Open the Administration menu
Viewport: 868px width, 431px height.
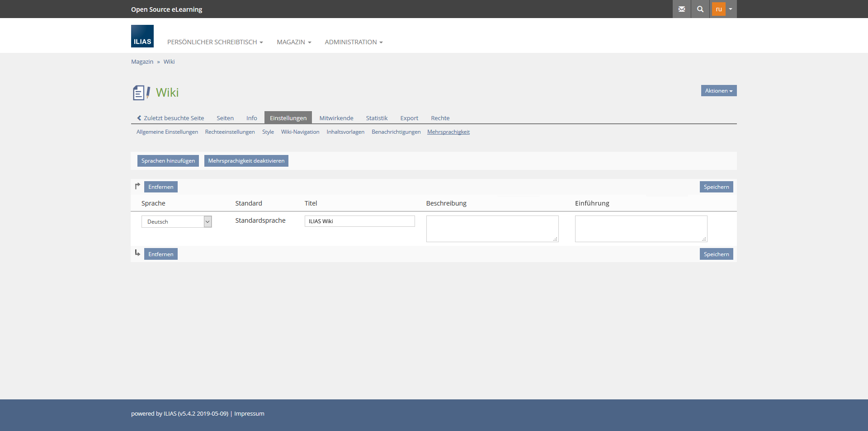pyautogui.click(x=354, y=42)
